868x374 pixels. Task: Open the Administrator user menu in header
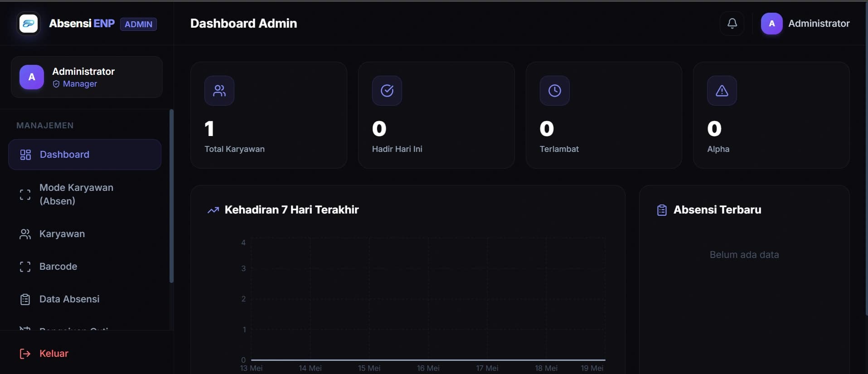point(805,24)
